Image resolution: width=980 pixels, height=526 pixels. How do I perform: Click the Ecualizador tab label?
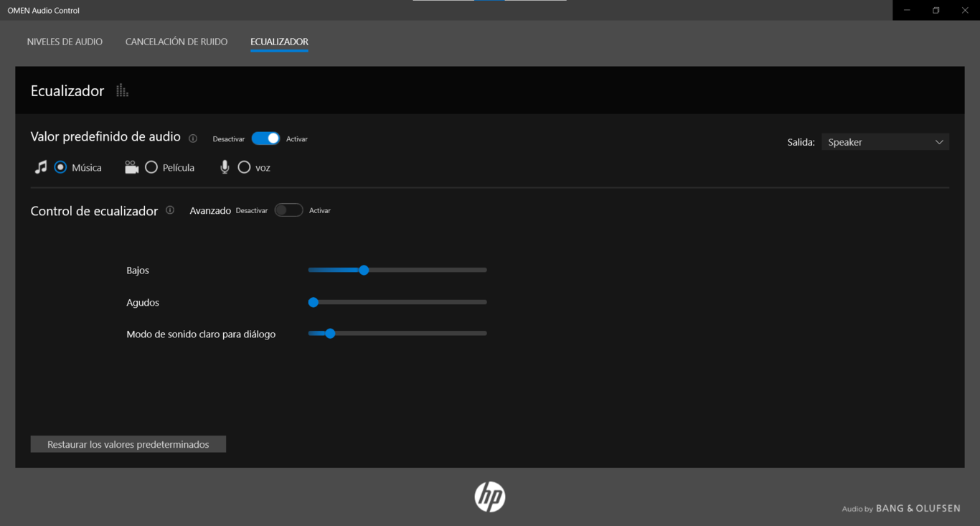click(279, 42)
